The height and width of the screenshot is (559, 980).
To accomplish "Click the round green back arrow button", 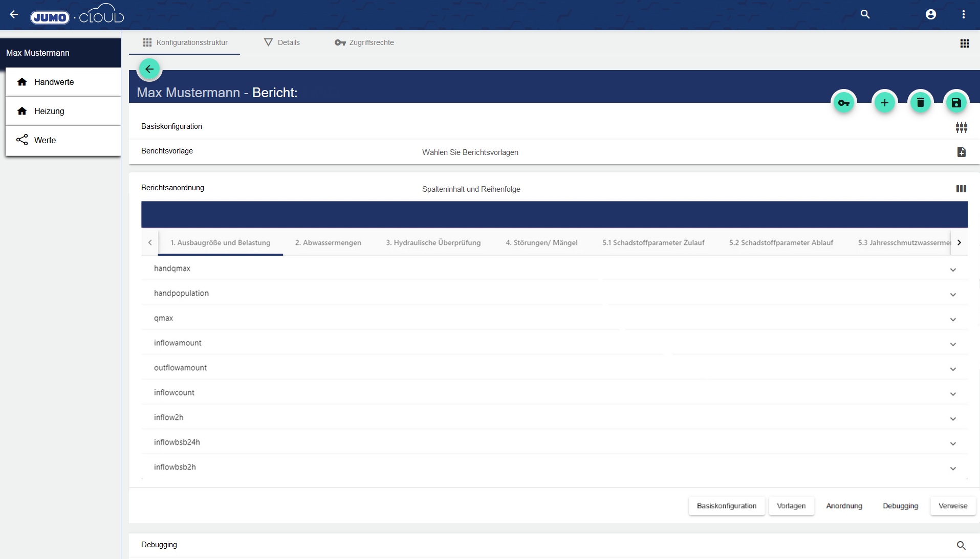I will click(x=149, y=69).
